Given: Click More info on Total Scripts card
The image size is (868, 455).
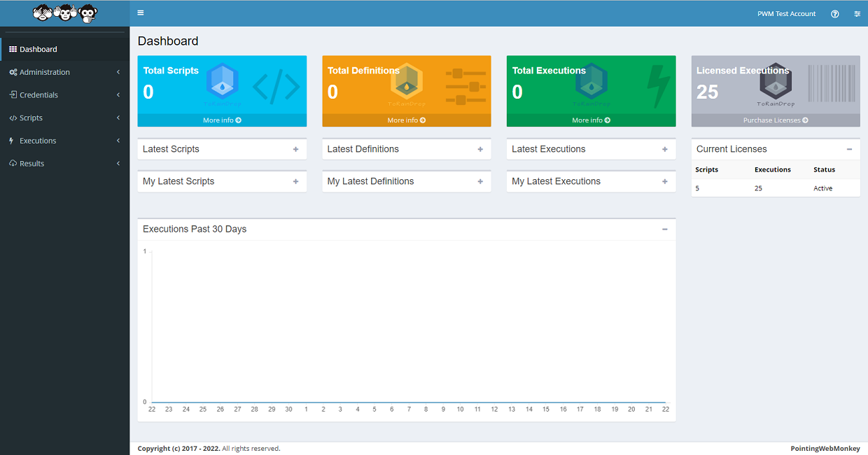Looking at the screenshot, I should 222,120.
